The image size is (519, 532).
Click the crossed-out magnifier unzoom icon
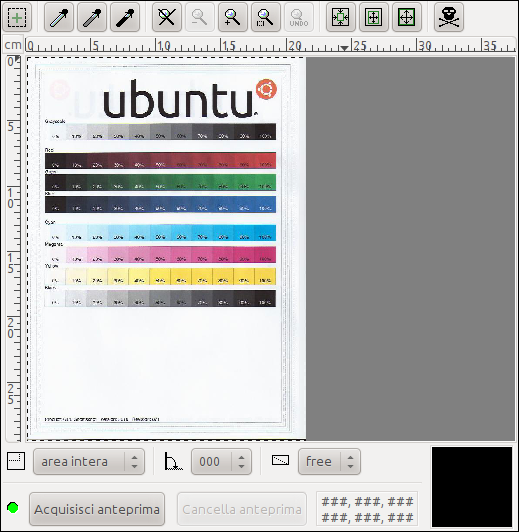[x=167, y=17]
